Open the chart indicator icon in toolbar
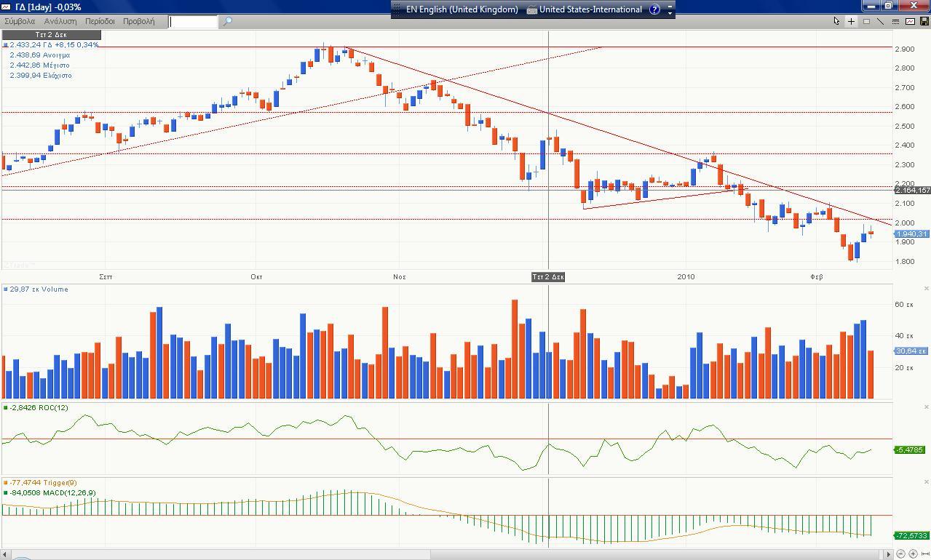Image resolution: width=931 pixels, height=560 pixels. click(910, 21)
